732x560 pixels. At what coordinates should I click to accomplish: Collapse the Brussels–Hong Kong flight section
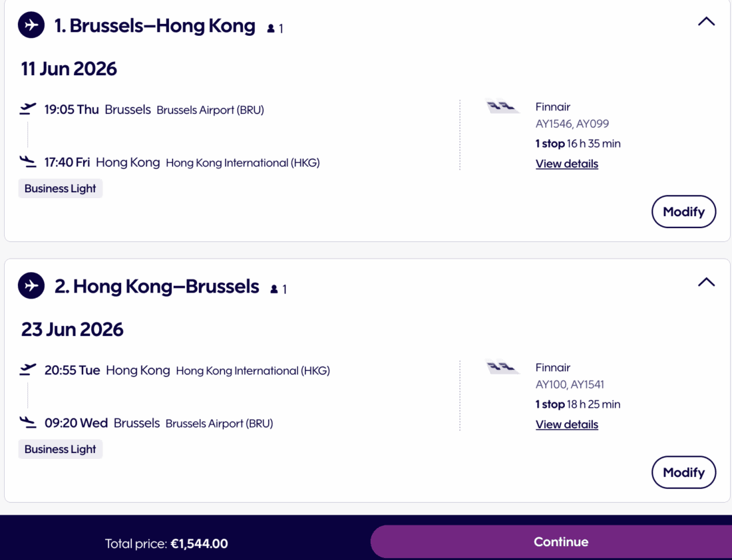point(706,22)
